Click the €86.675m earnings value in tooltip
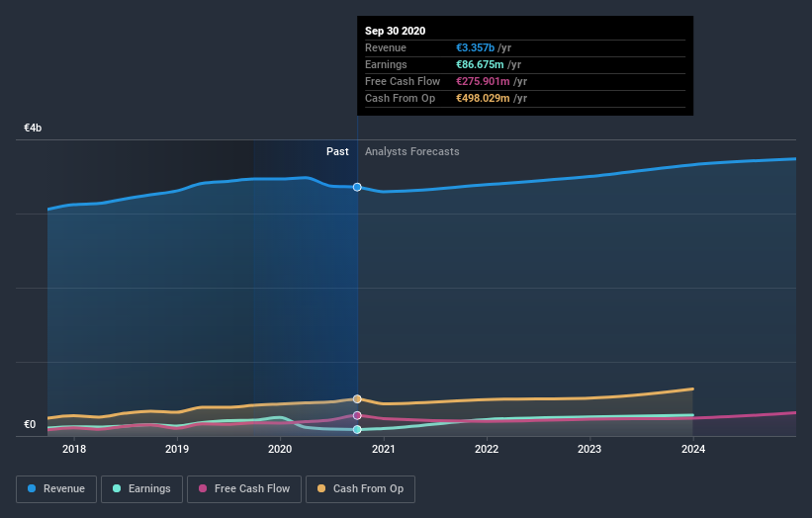Viewport: 812px width, 518px height. pos(480,64)
